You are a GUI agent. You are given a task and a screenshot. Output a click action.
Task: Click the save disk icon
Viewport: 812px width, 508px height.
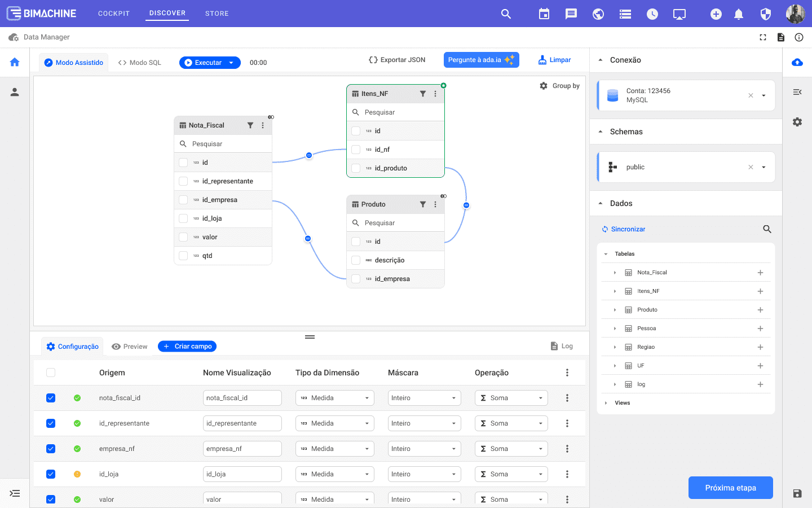797,493
